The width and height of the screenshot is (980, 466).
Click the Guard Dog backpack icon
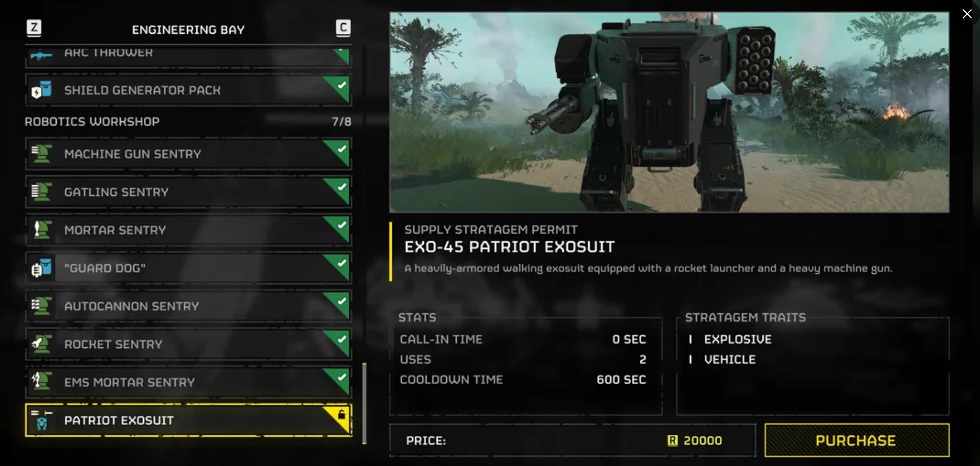(x=41, y=268)
